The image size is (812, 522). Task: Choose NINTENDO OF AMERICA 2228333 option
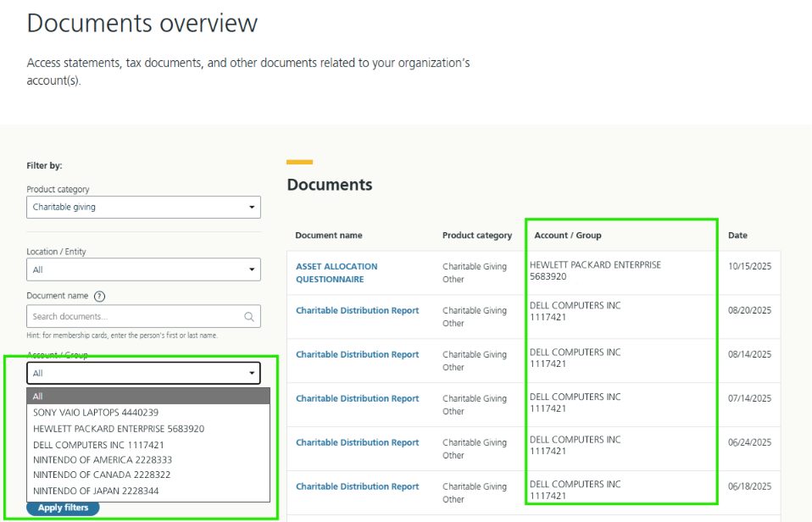(x=148, y=460)
